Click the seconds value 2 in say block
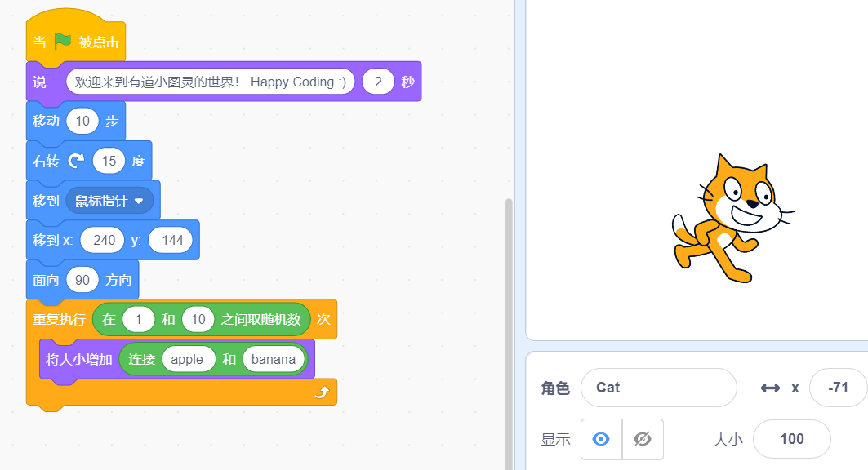 click(378, 82)
